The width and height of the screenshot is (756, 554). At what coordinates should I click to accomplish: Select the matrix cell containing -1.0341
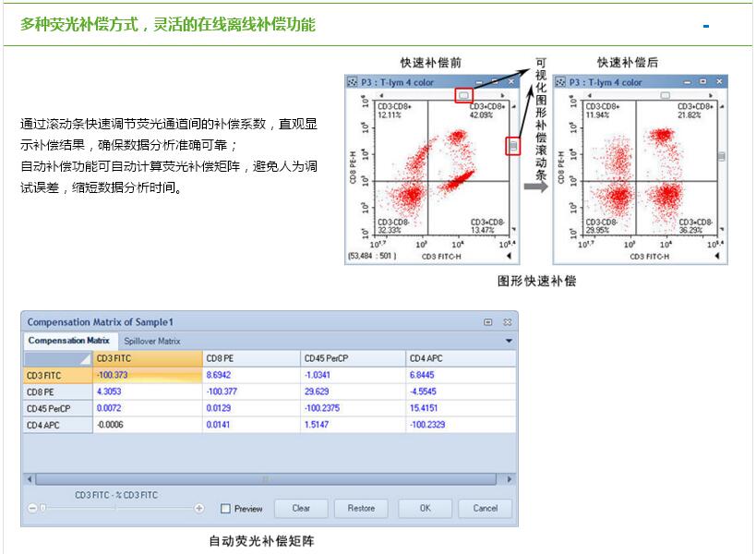click(353, 375)
